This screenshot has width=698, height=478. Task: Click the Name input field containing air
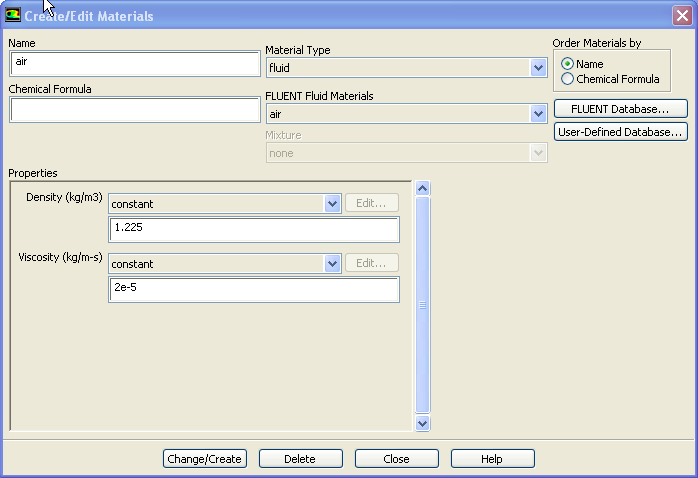click(x=134, y=63)
